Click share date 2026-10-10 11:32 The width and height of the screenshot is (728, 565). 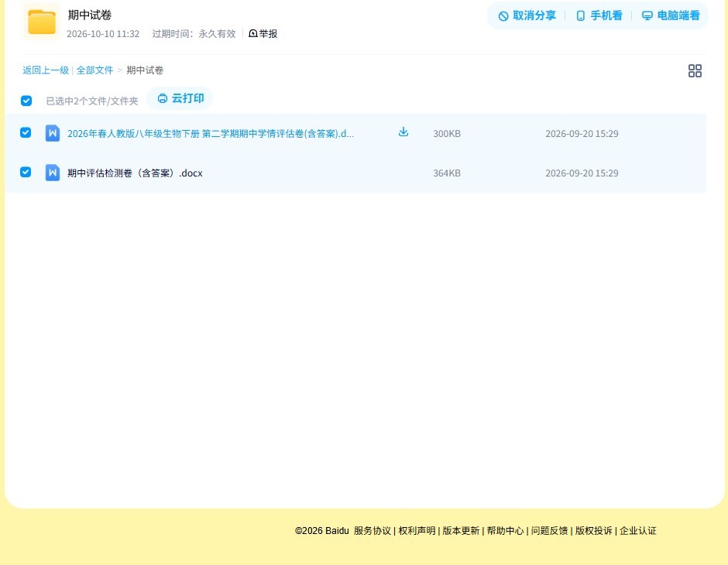coord(103,34)
